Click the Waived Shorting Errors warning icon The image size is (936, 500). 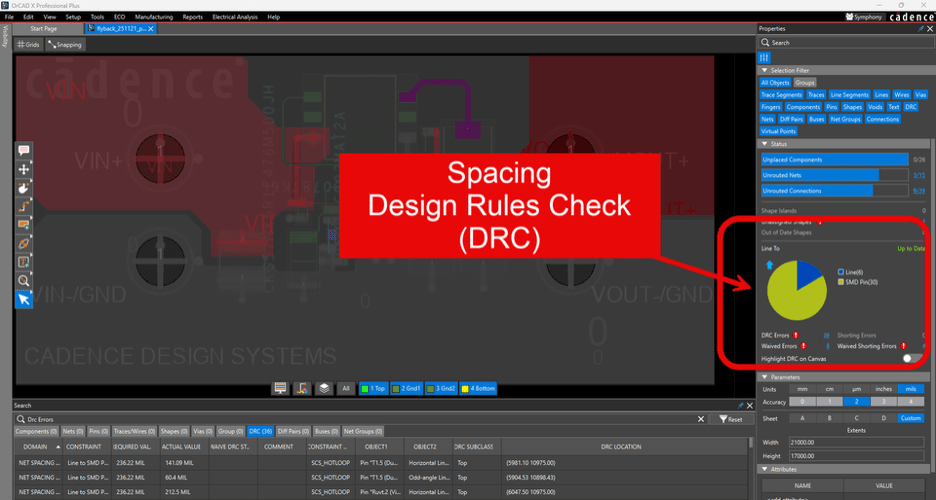(904, 346)
